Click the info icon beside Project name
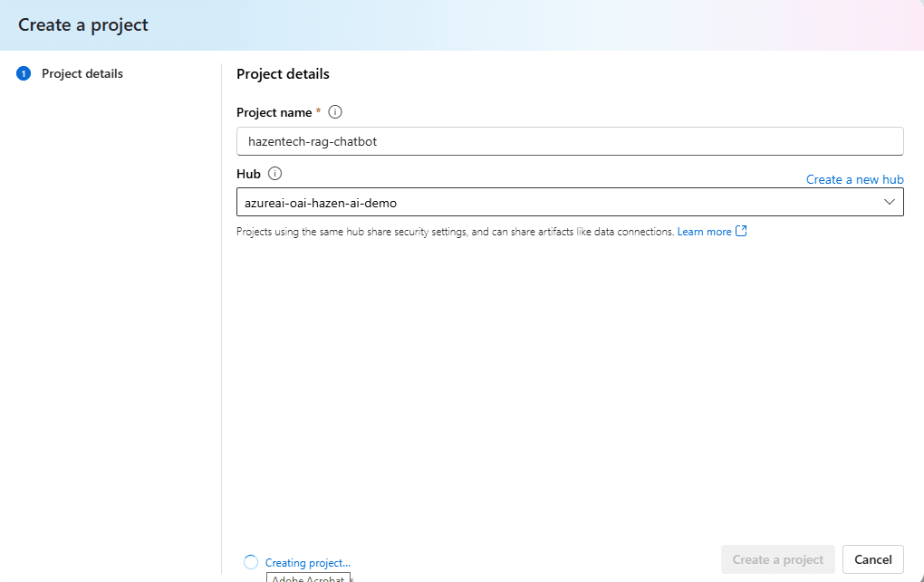 [335, 112]
